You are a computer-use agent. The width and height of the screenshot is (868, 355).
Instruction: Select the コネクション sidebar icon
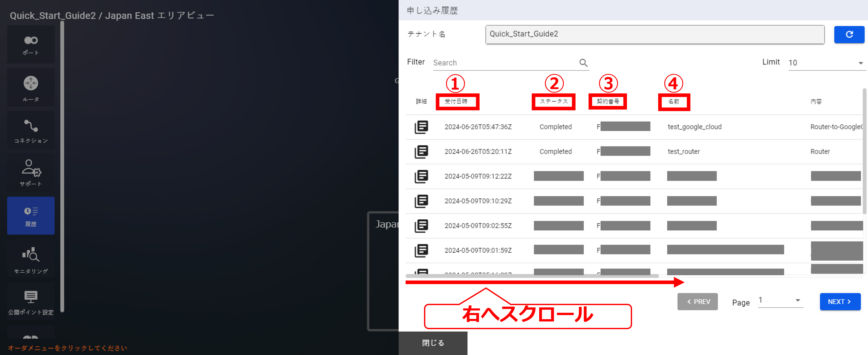[31, 131]
